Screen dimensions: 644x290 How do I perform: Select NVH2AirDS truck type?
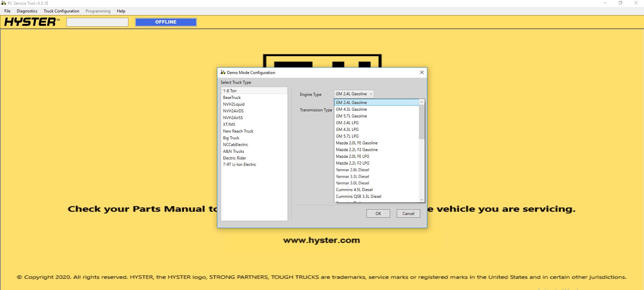[x=254, y=111]
